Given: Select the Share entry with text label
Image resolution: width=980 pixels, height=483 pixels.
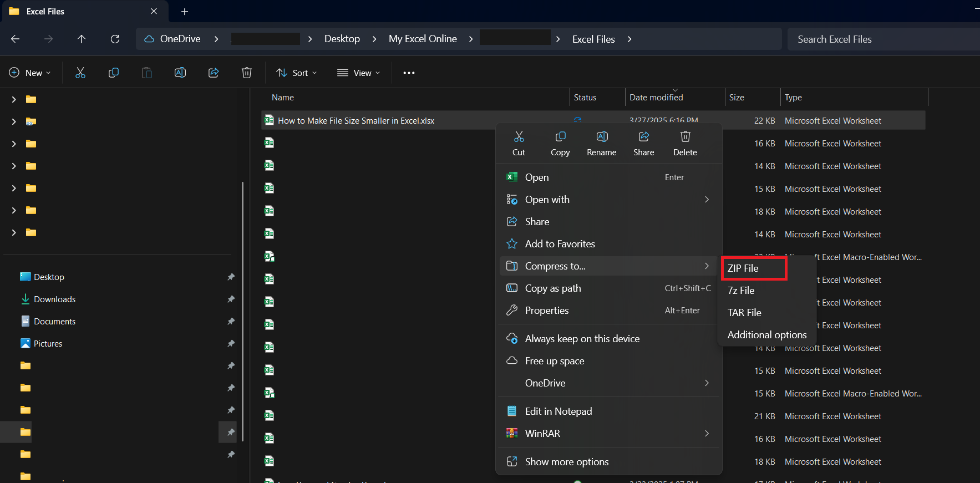Looking at the screenshot, I should (609, 221).
